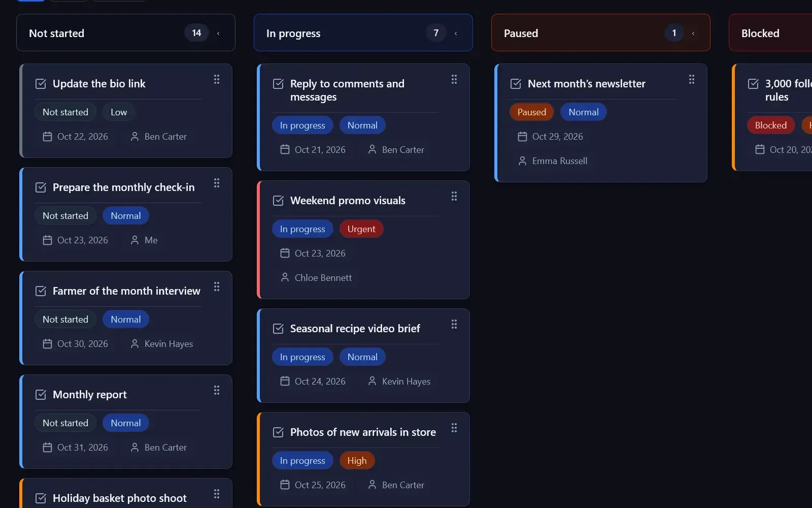Mark Next month's newsletter as complete

(x=516, y=84)
